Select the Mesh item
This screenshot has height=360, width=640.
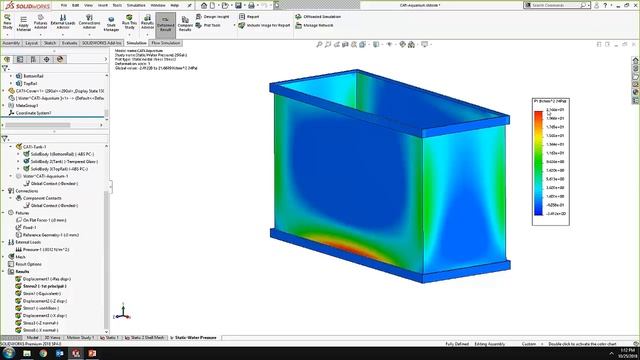coord(17,257)
